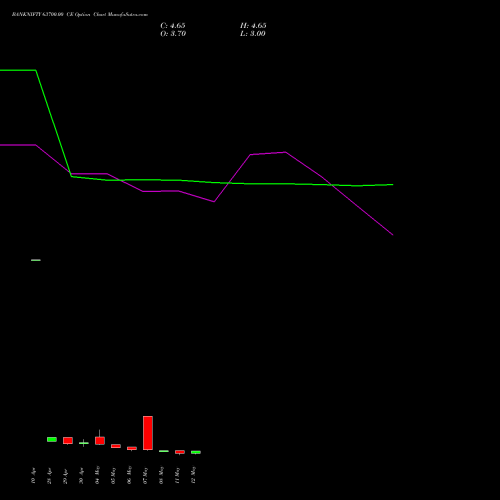Click the 07 May date label
Screen dimensions: 500x500
pos(145,475)
